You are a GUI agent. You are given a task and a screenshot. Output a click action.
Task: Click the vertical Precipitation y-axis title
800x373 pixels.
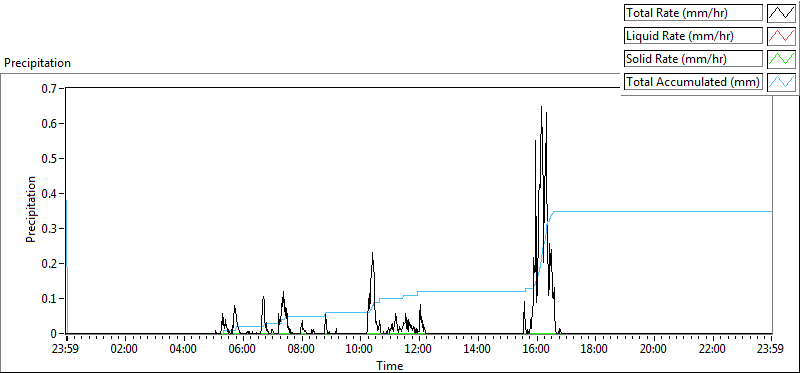click(x=31, y=209)
